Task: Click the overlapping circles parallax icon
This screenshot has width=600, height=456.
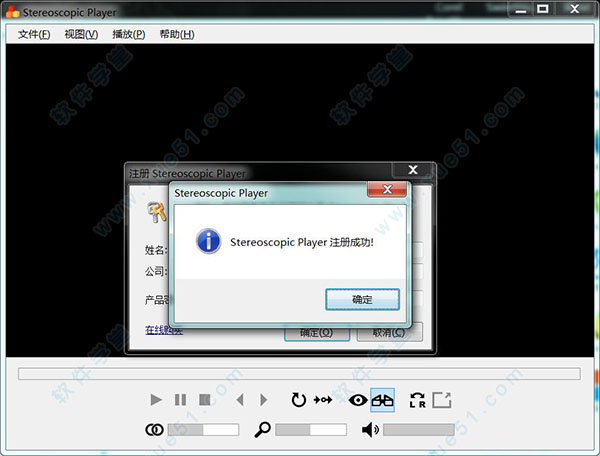Action: [154, 430]
